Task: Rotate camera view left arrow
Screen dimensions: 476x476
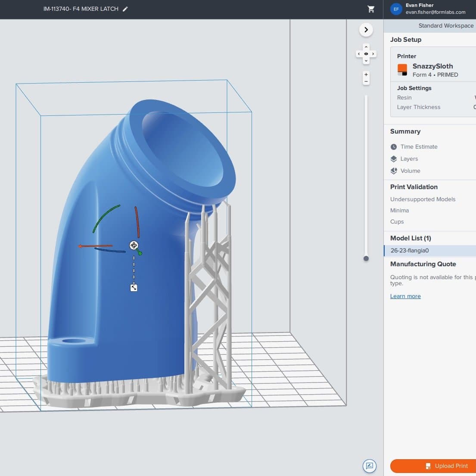Action: [x=359, y=54]
